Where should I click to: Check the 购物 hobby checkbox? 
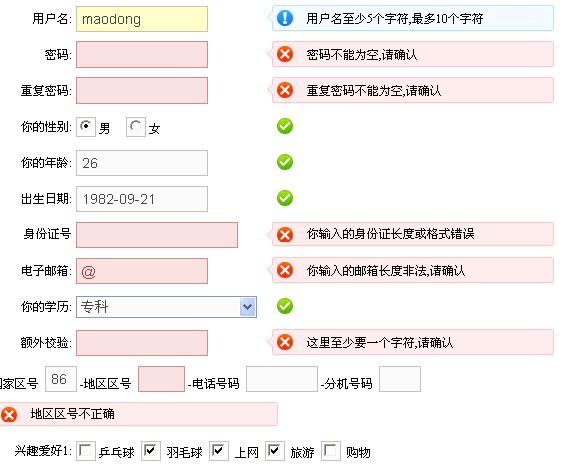coord(331,450)
